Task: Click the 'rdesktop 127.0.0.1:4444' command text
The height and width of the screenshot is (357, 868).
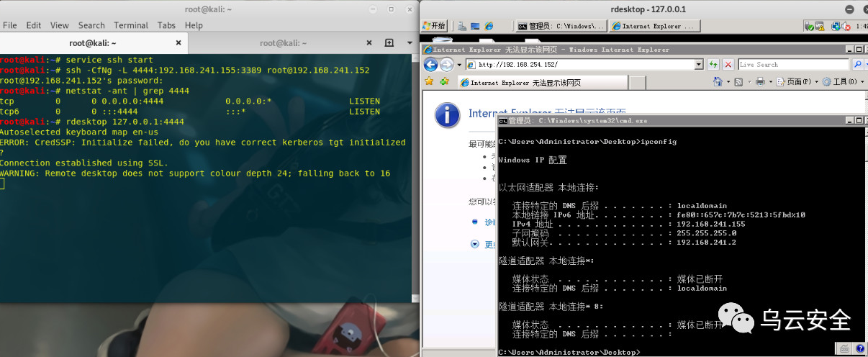Action: [125, 122]
